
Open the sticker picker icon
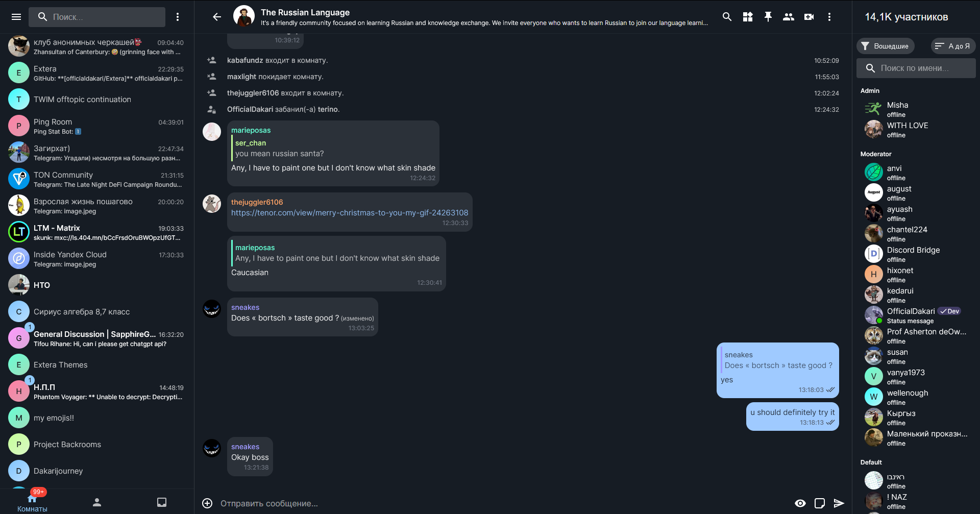[820, 503]
